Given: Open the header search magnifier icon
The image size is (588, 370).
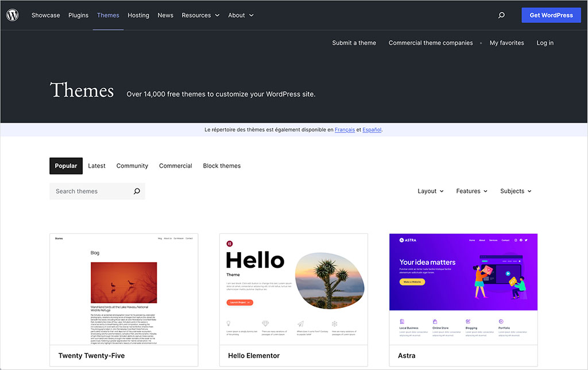Looking at the screenshot, I should 501,15.
